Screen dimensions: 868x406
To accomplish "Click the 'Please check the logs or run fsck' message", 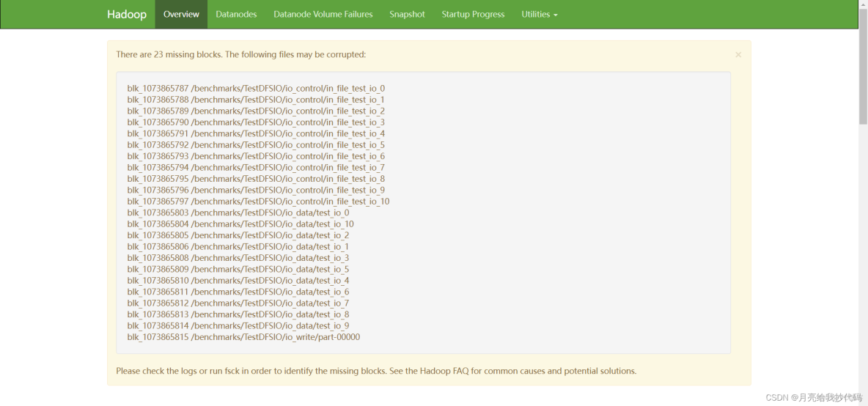I will (x=376, y=371).
